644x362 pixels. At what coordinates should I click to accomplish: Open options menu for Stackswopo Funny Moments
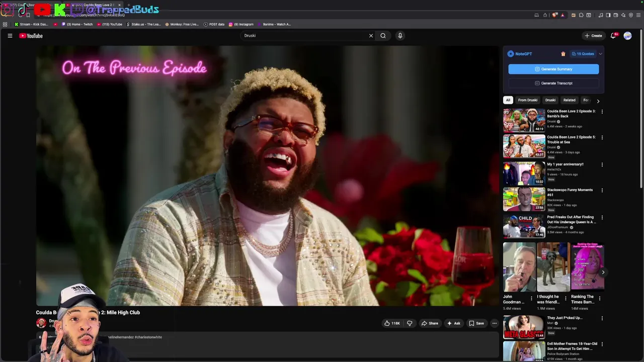click(602, 190)
